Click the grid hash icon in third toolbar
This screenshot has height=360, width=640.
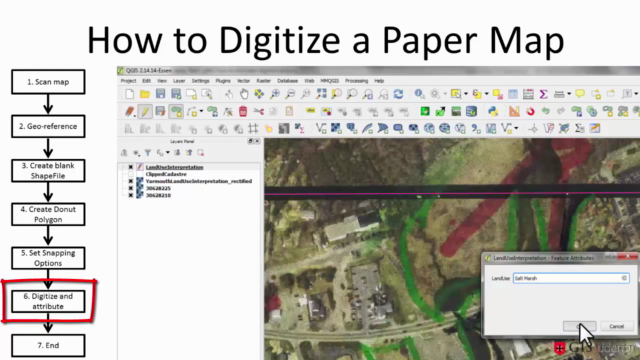coord(253,129)
